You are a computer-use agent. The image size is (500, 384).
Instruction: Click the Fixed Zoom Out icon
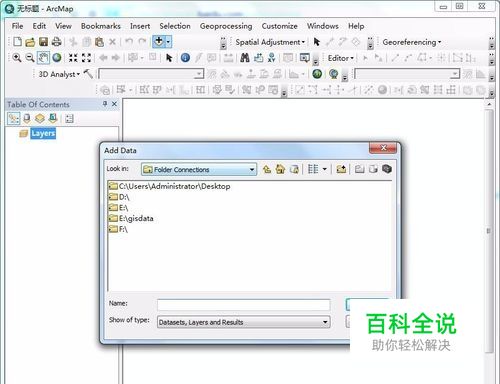pos(86,58)
